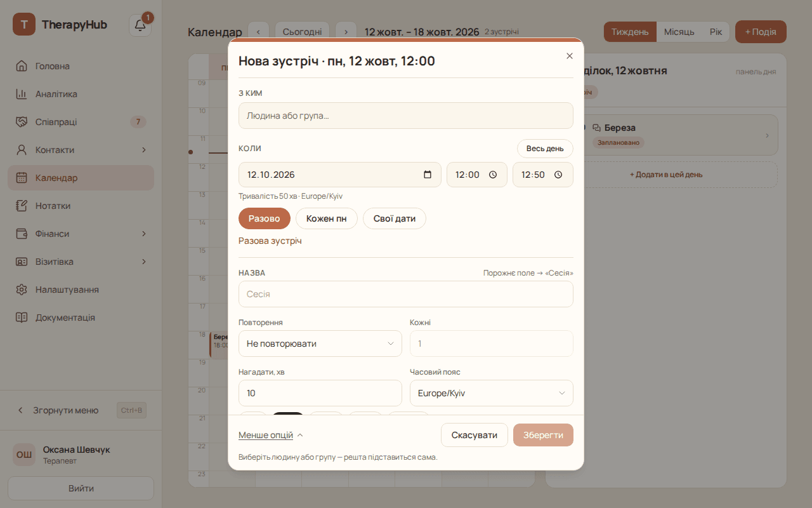Click the Контакти person icon
This screenshot has width=812, height=508.
pyautogui.click(x=22, y=150)
